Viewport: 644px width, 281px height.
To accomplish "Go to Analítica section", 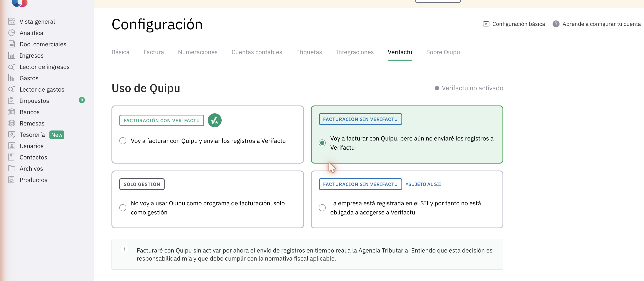I will (32, 33).
